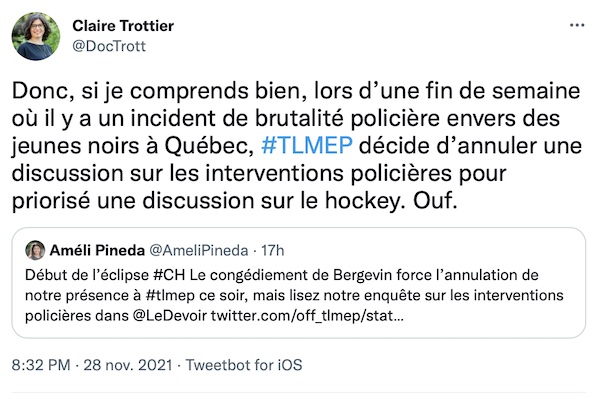Open the Tweetbot for iOS source link
This screenshot has height=399, width=600.
(244, 365)
